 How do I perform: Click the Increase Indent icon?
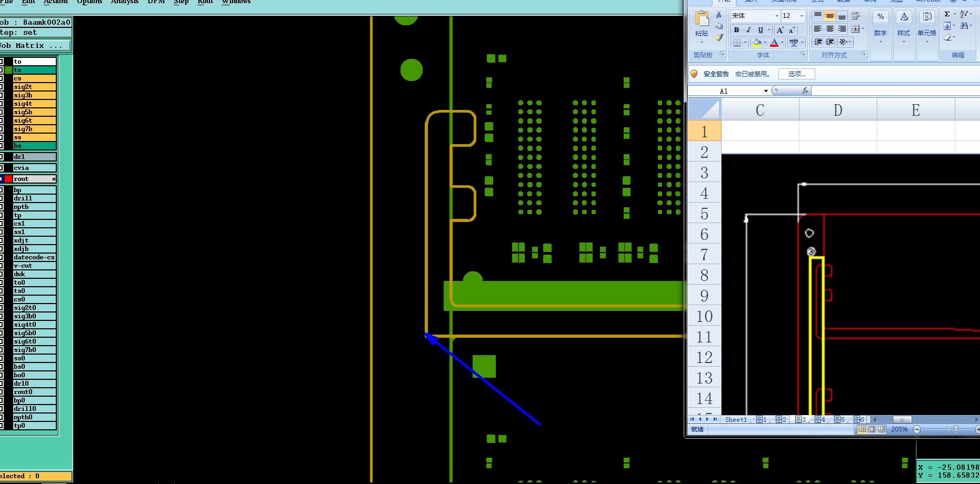(830, 42)
